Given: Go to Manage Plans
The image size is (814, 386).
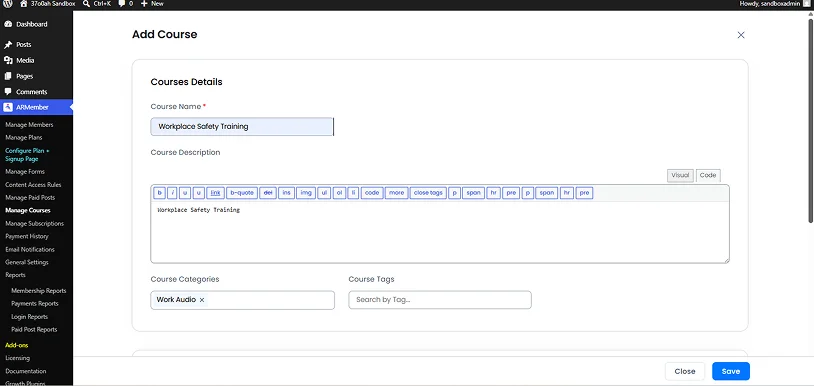Looking at the screenshot, I should coord(24,137).
